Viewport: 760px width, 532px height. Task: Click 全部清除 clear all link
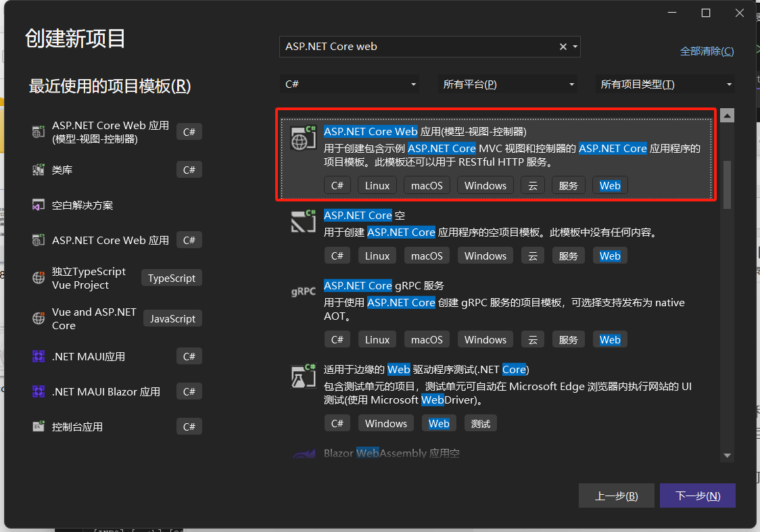pos(707,51)
